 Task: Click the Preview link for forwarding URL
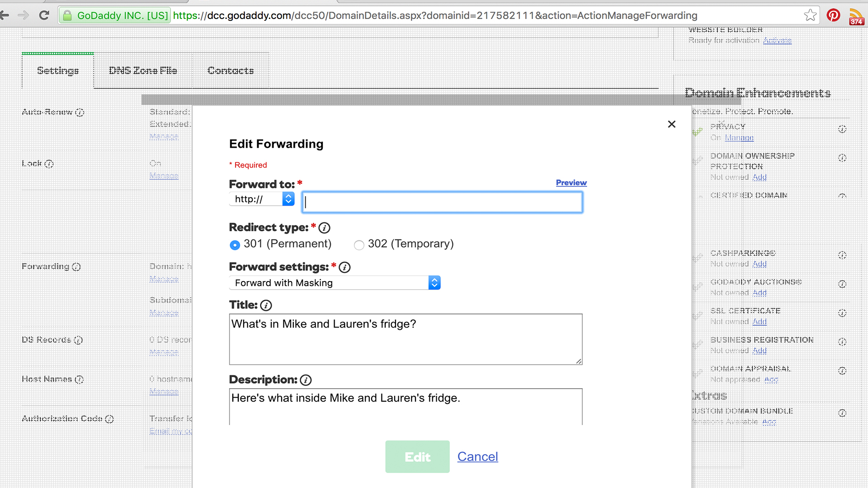(x=571, y=183)
